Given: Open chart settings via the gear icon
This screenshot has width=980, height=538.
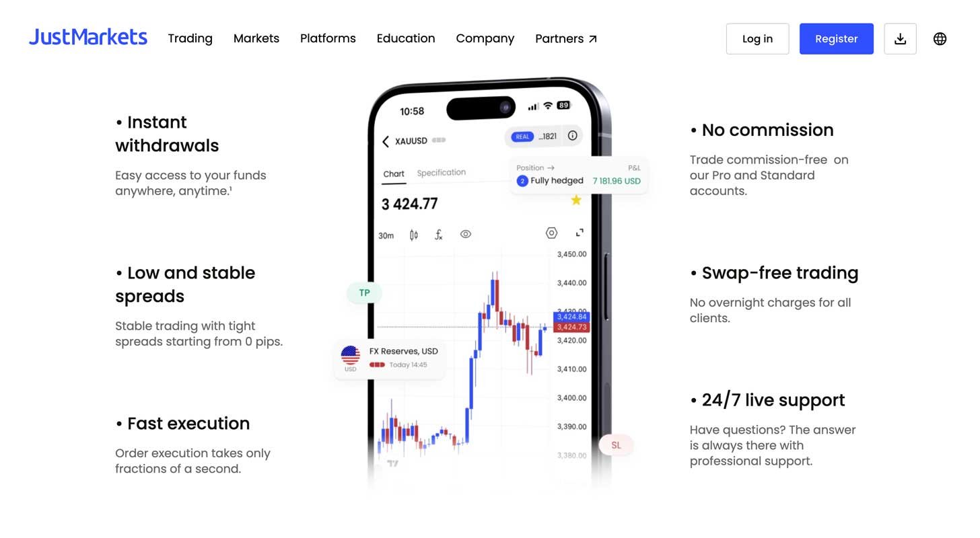Looking at the screenshot, I should pyautogui.click(x=551, y=232).
